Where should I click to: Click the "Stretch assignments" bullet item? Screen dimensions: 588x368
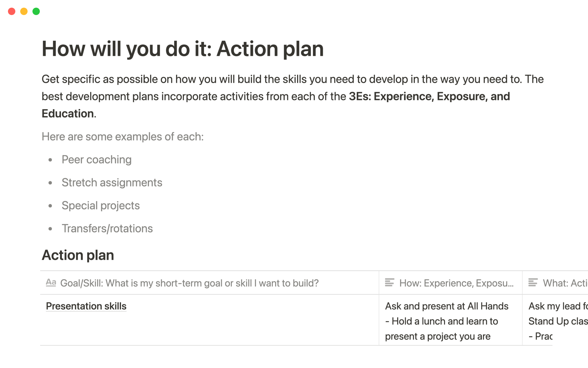112,182
